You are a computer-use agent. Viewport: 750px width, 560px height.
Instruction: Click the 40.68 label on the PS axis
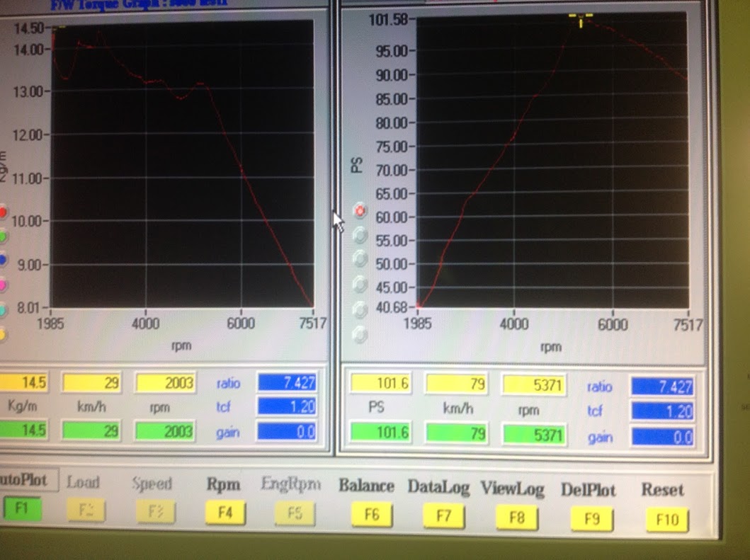coord(392,307)
